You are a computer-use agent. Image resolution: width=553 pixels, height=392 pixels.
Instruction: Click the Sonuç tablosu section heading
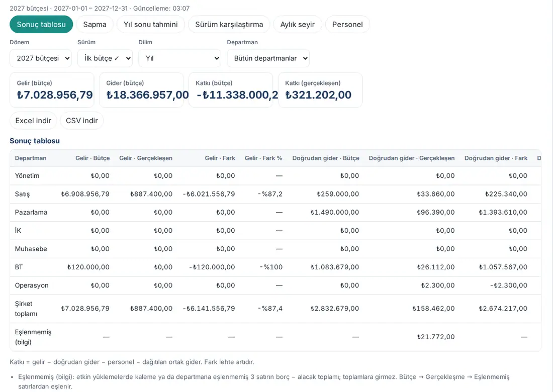[35, 141]
